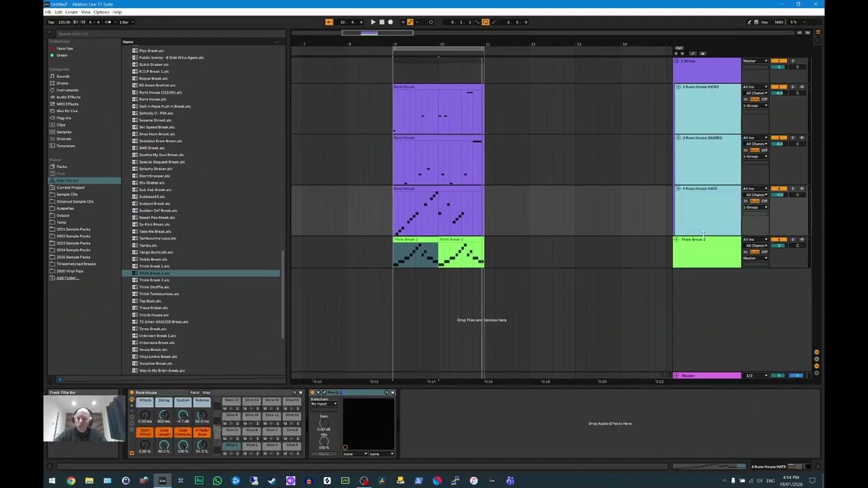Collapse the 3 Runs House SNARES track

point(677,138)
